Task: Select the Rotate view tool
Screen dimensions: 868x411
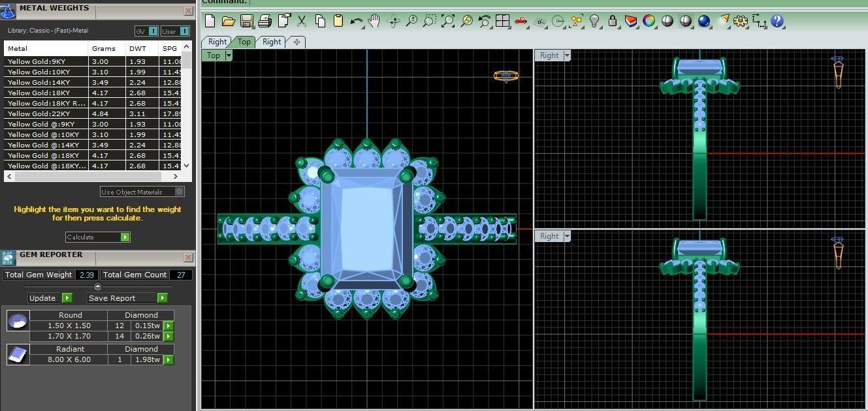Action: pos(393,21)
